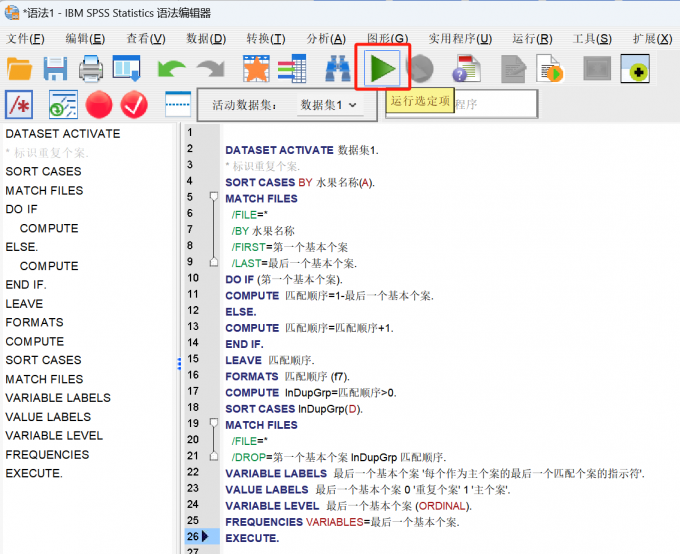The width and height of the screenshot is (680, 554).
Task: Open file with the folder icon
Action: click(20, 69)
